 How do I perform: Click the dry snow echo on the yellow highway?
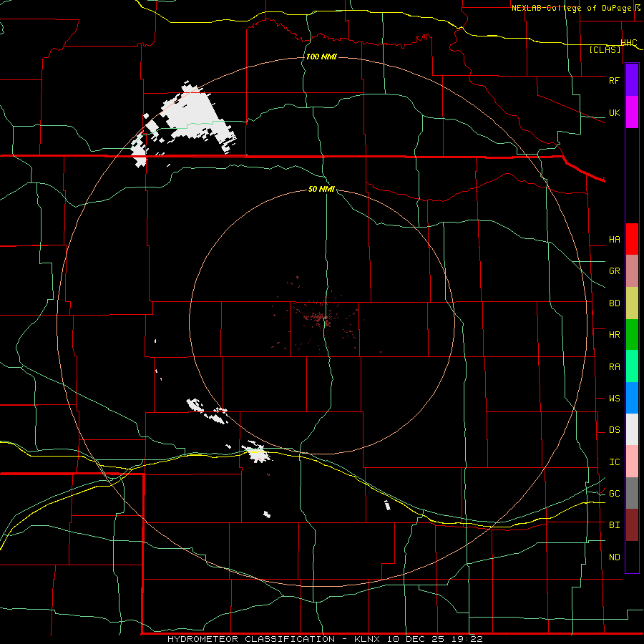(x=256, y=452)
